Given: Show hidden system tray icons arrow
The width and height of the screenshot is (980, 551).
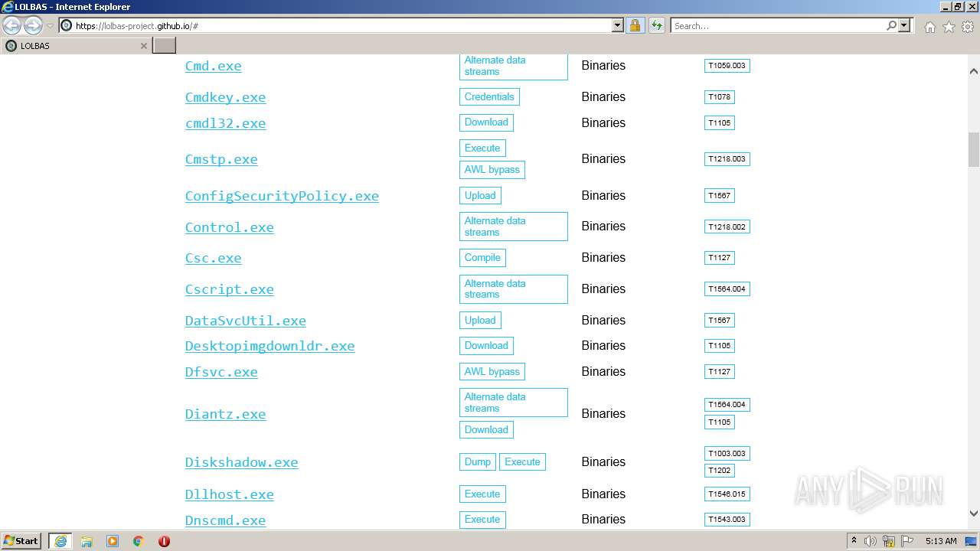Looking at the screenshot, I should [x=854, y=541].
